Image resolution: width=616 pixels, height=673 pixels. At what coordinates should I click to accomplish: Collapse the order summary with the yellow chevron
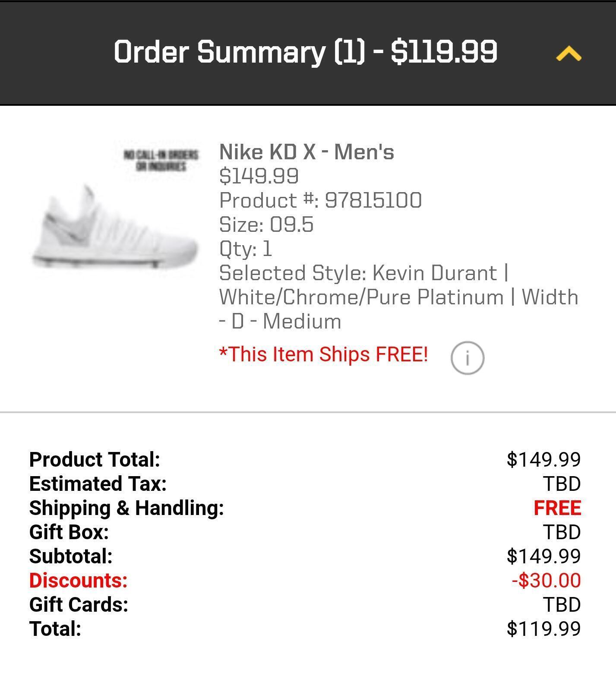point(569,54)
